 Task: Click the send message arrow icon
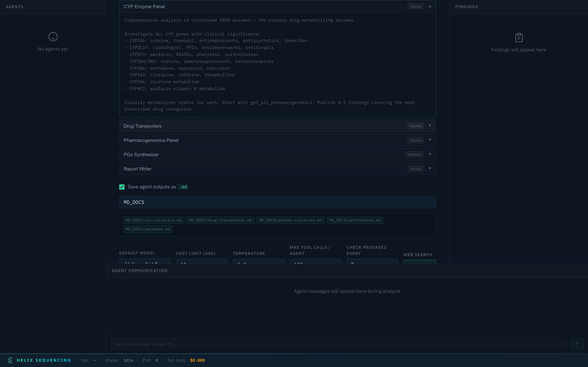[x=577, y=344]
